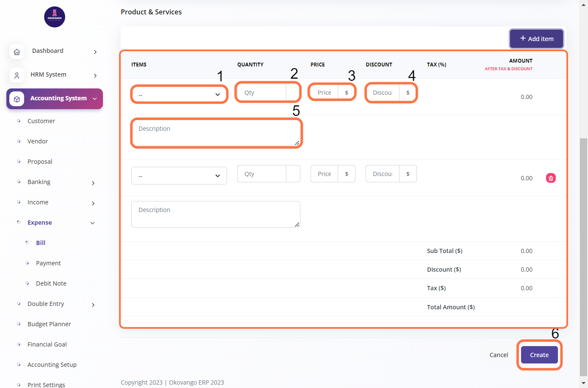Click the page vertical scrollbar
The height and width of the screenshot is (388, 588).
tap(583, 254)
